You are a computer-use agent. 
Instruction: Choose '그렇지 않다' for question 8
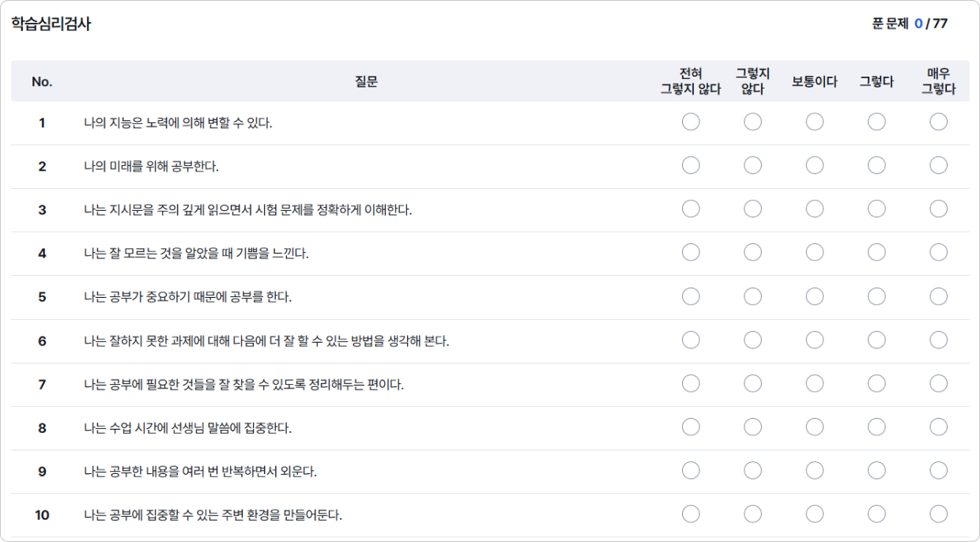pyautogui.click(x=752, y=427)
